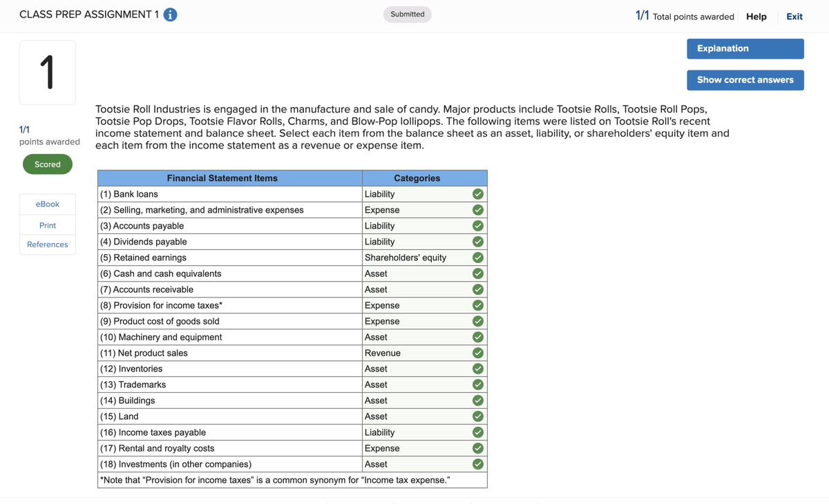Image resolution: width=829 pixels, height=504 pixels.
Task: Click Show correct answers button
Action: point(745,80)
